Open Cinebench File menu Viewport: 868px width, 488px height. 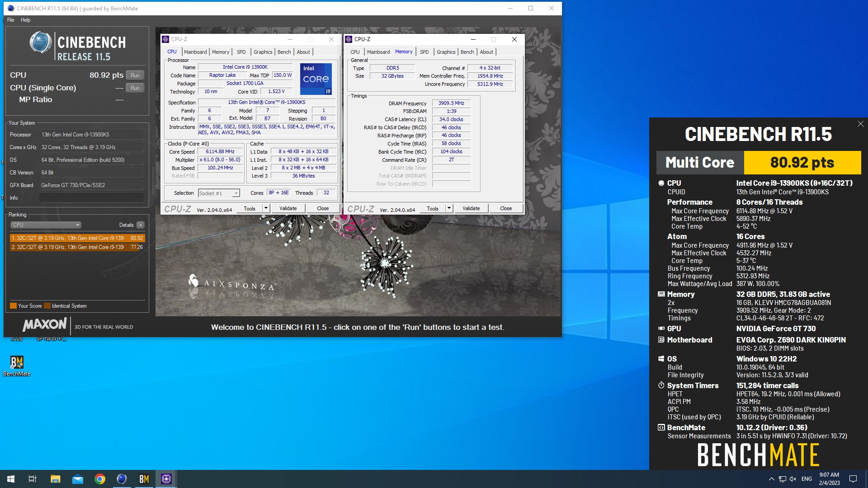(11, 20)
